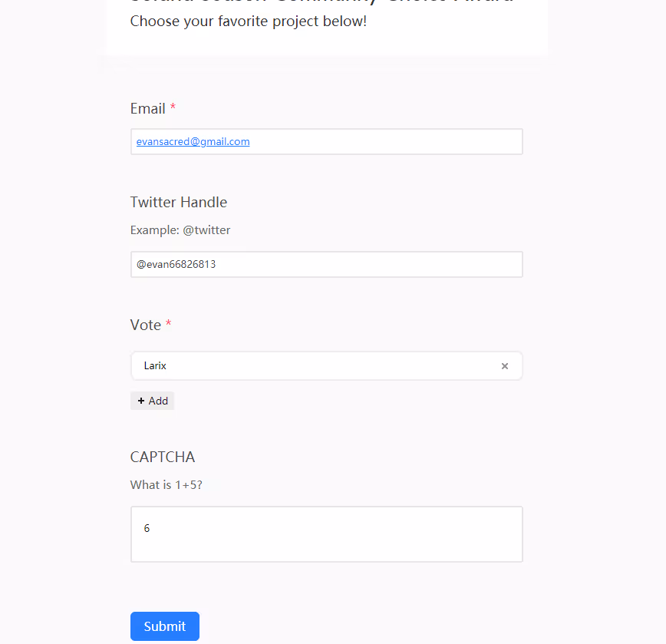Click the red asterisk next to Email

coord(173,106)
